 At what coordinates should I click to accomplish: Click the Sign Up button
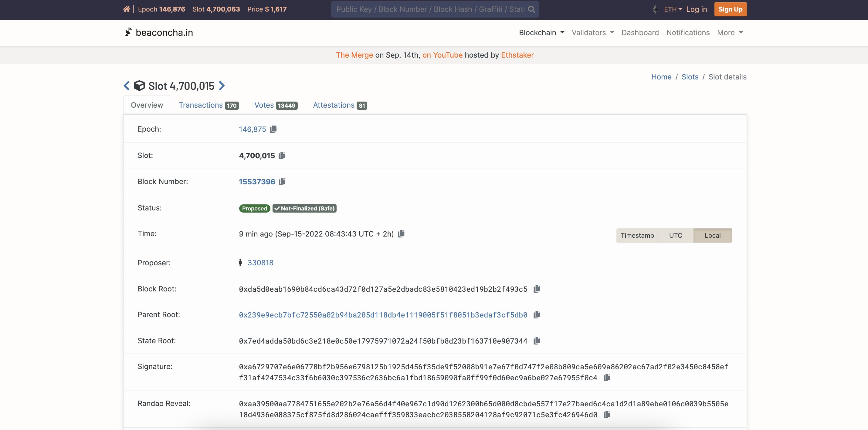pyautogui.click(x=730, y=9)
